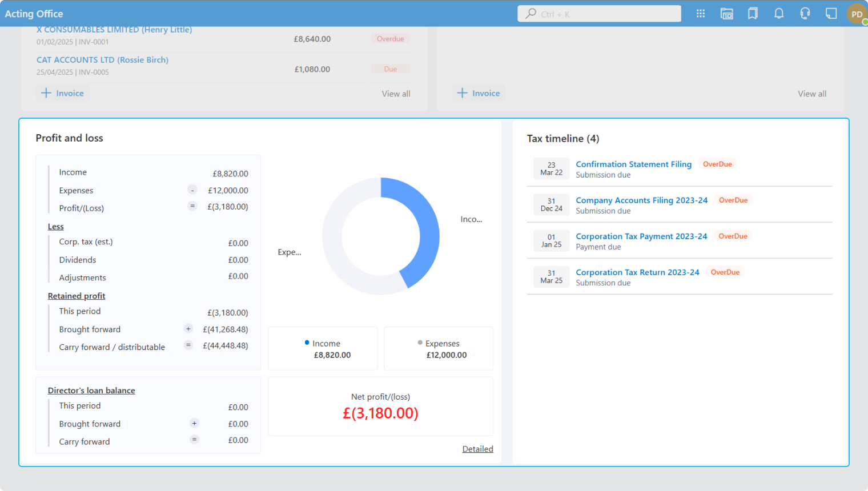Open Company Accounts Filing 2023-24
The height and width of the screenshot is (491, 868).
point(641,200)
